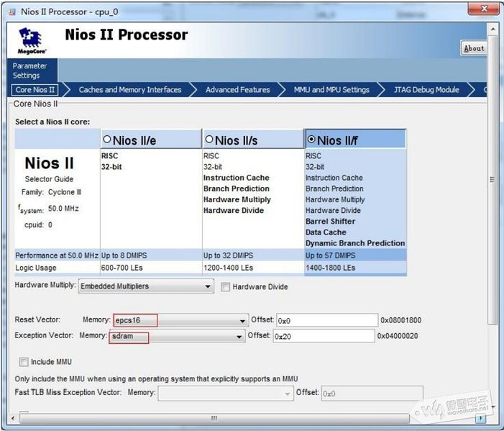Click the window title bar icon
This screenshot has width=504, height=431.
tap(12, 12)
